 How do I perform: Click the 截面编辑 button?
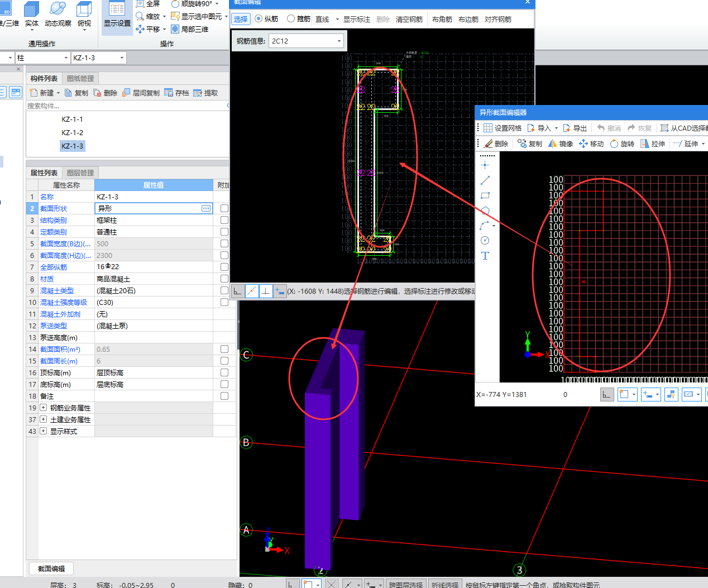[51, 568]
